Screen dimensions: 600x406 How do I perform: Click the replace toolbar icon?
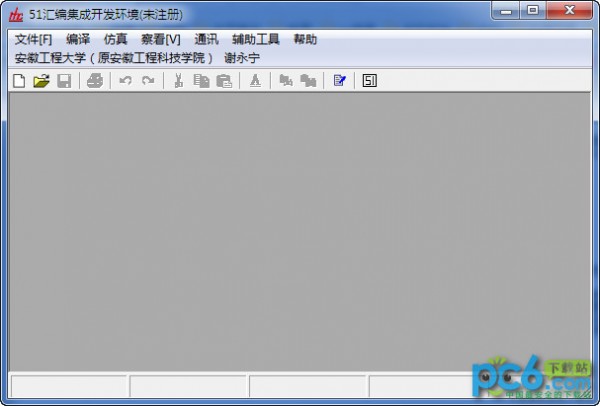(x=308, y=81)
